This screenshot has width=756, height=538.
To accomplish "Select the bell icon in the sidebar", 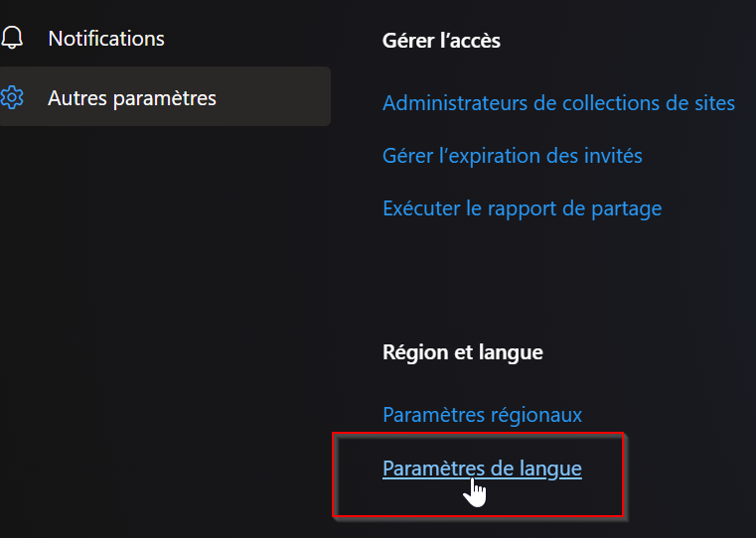I will 12,39.
